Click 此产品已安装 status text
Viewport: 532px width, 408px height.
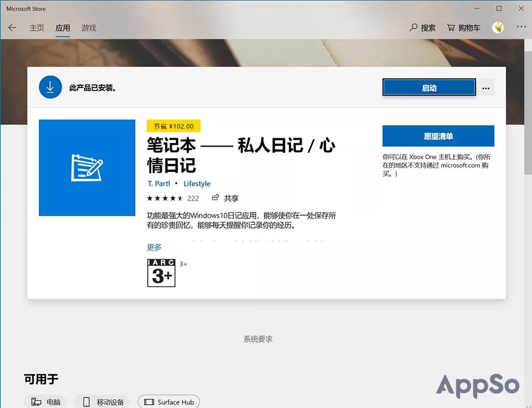93,88
